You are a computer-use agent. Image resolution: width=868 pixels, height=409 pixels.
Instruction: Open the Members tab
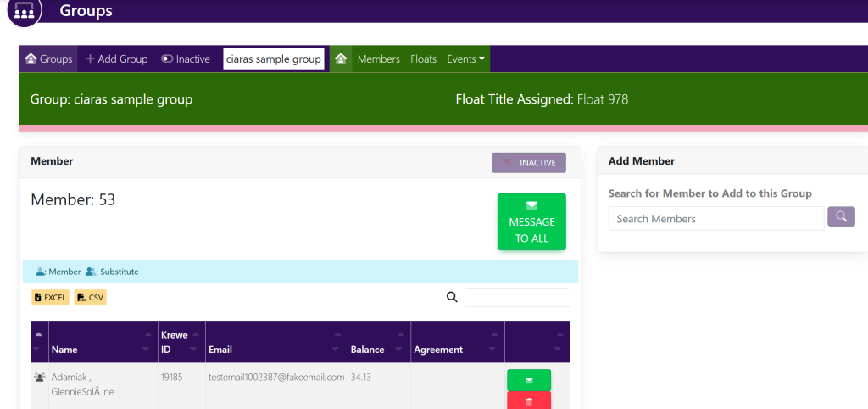point(378,59)
